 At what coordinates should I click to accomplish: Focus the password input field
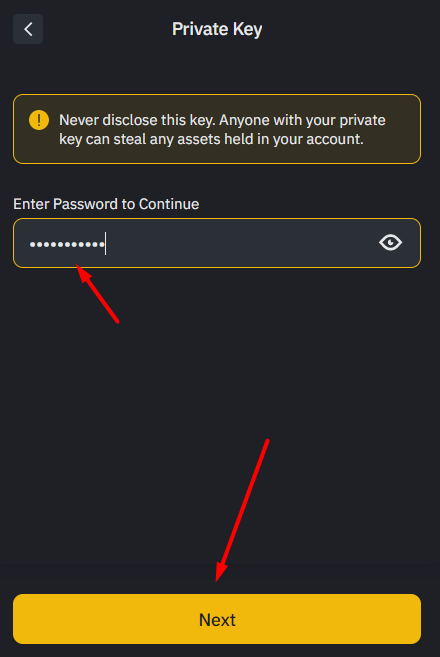[x=217, y=243]
